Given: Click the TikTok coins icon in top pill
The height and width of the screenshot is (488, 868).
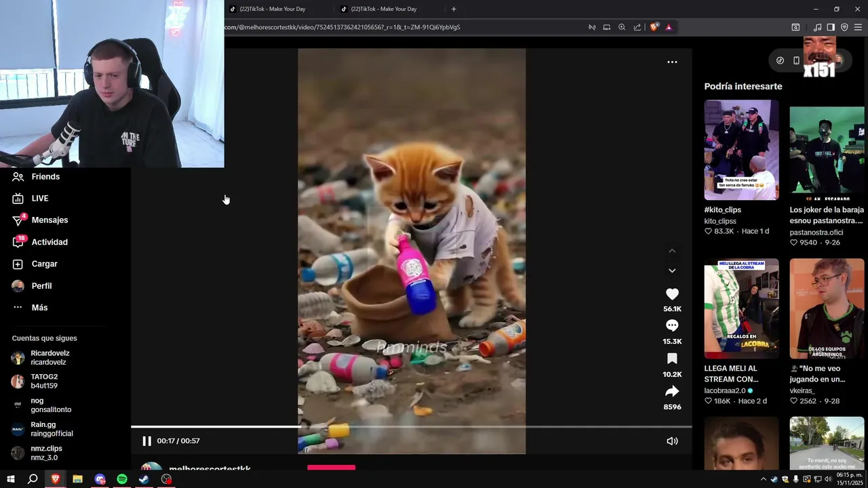Looking at the screenshot, I should click(x=780, y=60).
